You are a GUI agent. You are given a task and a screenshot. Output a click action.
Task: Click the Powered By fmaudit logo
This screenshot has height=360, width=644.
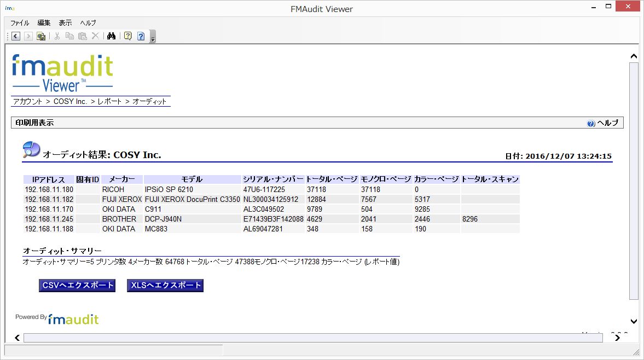[57, 319]
